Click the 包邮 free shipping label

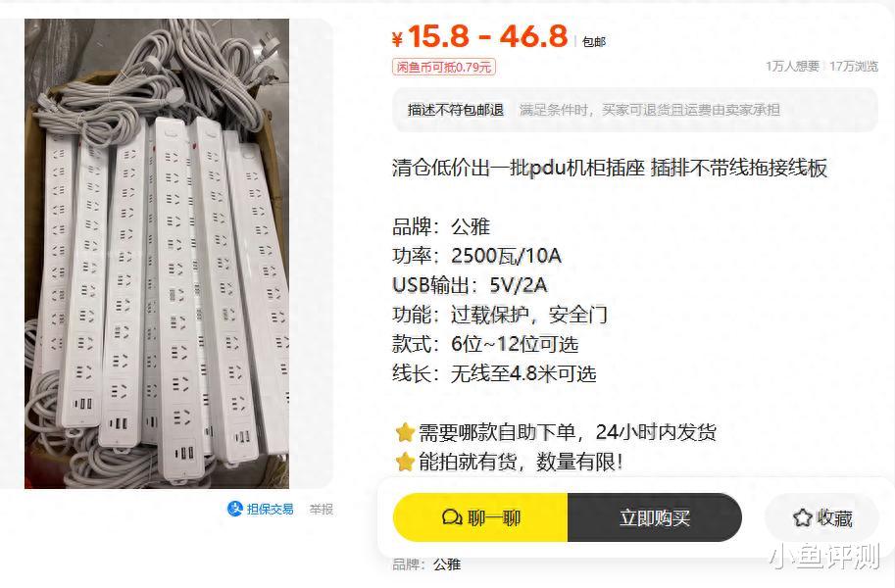(x=594, y=42)
